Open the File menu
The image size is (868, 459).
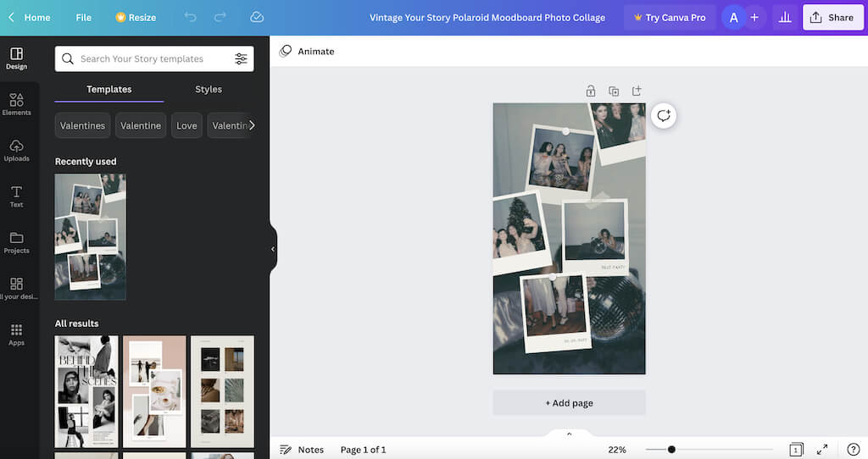[x=83, y=17]
